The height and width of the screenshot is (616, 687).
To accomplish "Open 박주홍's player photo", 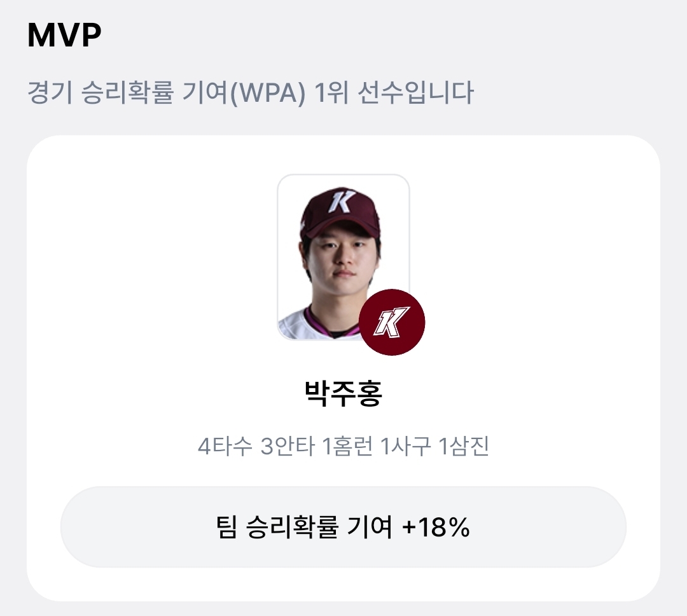I will 343,257.
